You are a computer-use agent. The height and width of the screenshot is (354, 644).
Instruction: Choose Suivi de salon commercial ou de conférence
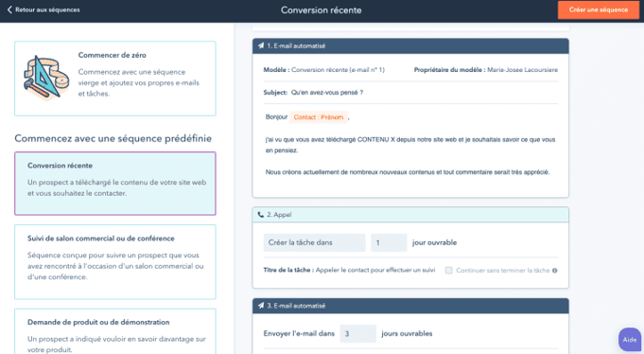coord(115,262)
